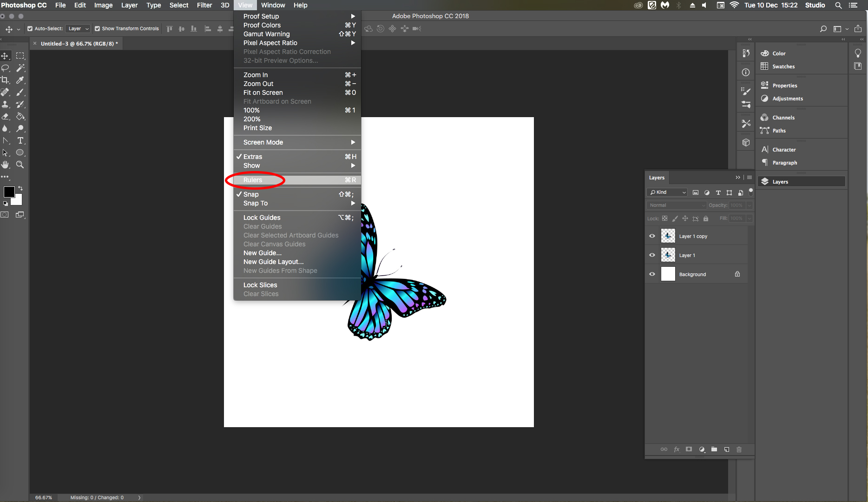Select the Zoom tool
868x502 pixels.
(20, 164)
